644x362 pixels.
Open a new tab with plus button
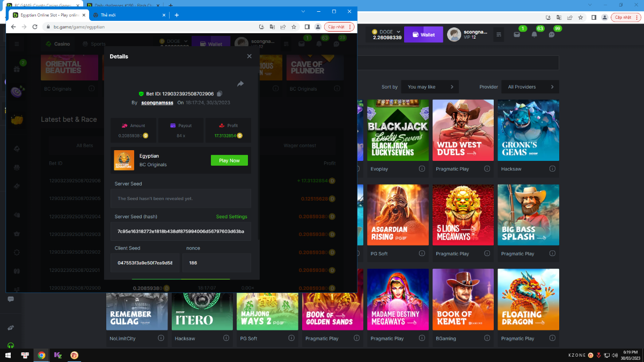click(177, 15)
